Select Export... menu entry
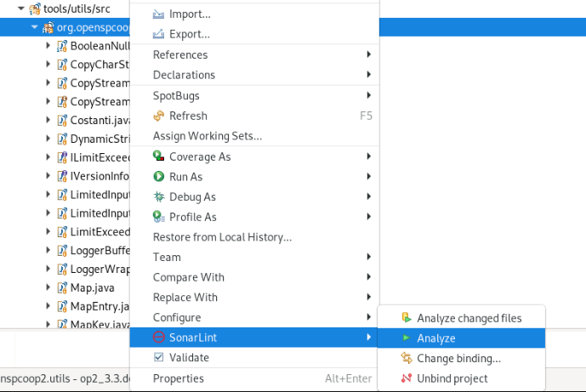The image size is (586, 392). [254, 34]
